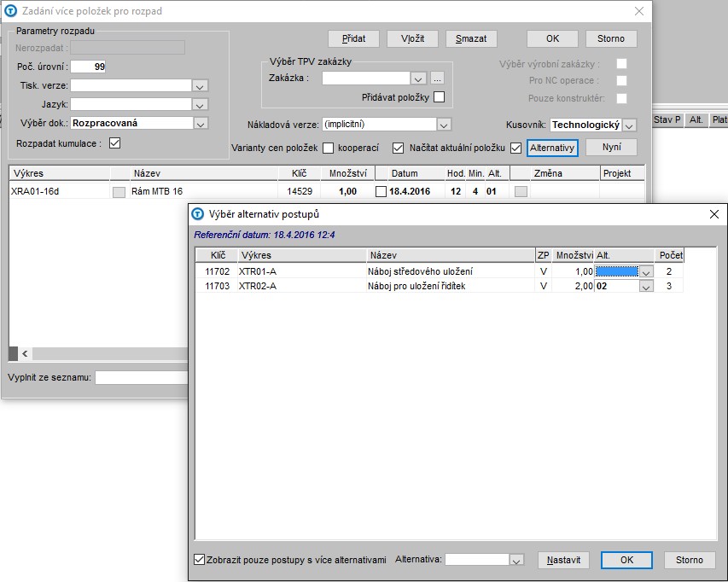Click the ZP column header

[x=543, y=255]
